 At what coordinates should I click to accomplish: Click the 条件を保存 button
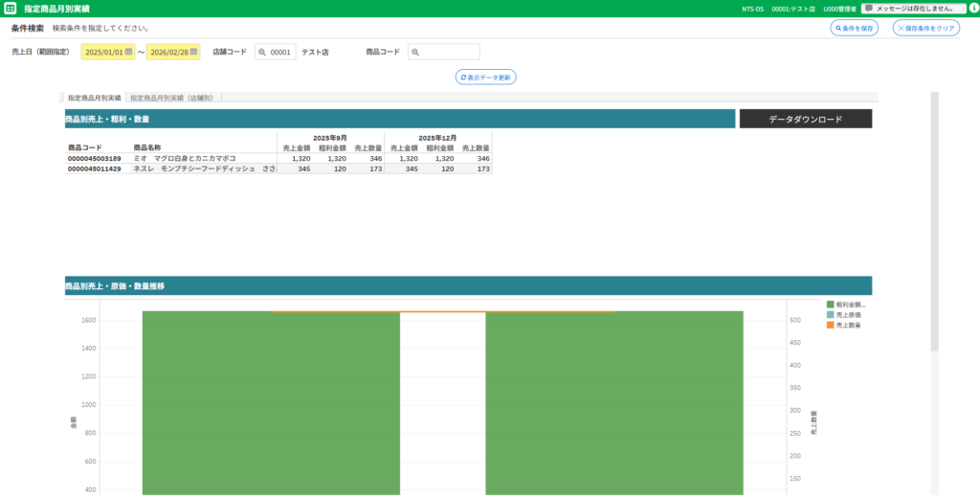(x=855, y=28)
